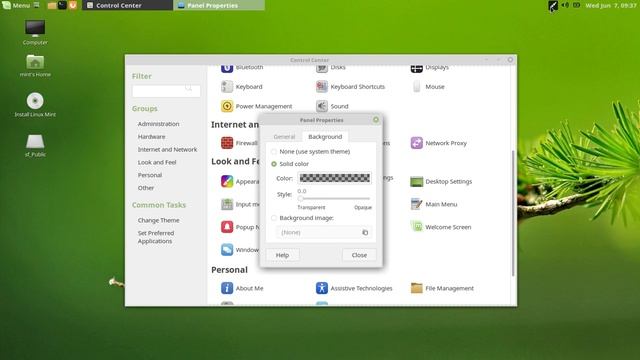This screenshot has width=640, height=360.
Task: Switch to Control Center taskbar item
Action: [x=127, y=5]
